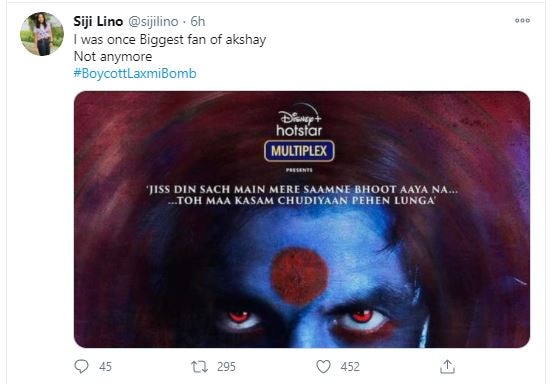Viewport: 552px width, 384px height.
Task: View the 452 likes count
Action: [350, 367]
